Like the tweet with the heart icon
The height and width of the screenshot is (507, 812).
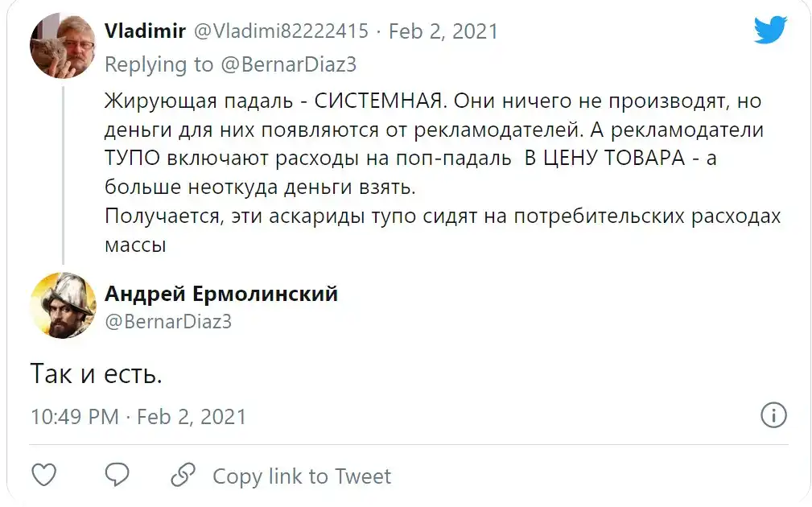coord(44,475)
